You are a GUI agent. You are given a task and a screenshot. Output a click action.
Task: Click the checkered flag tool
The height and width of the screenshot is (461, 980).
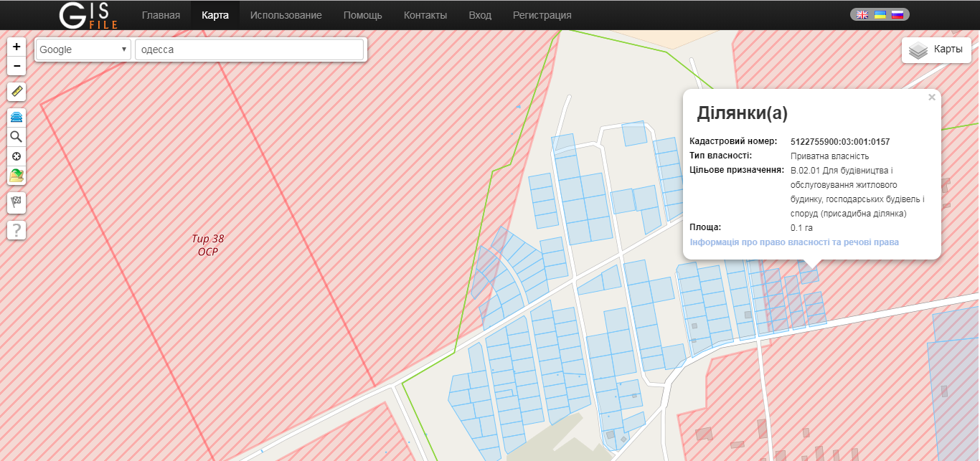pos(17,203)
